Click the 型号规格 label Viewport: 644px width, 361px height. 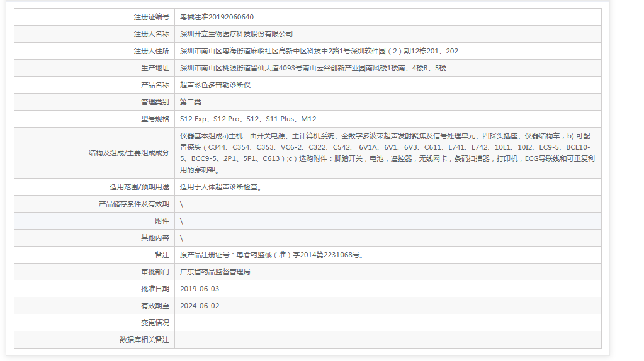point(155,119)
